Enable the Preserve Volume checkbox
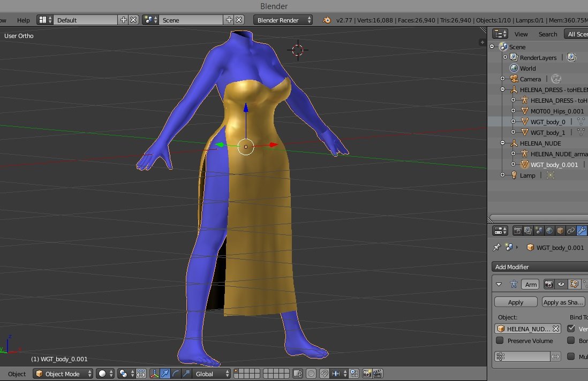Screen dimensions: 588x381 (500, 340)
